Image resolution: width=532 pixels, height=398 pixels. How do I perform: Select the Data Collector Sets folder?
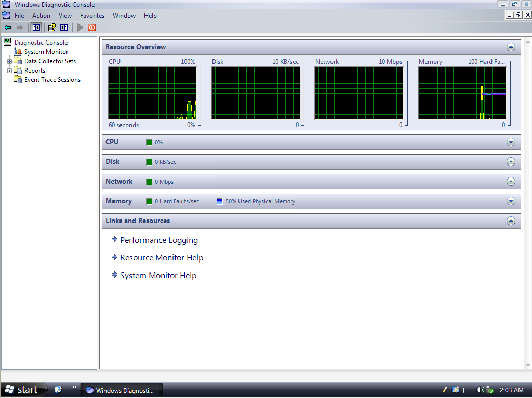50,61
